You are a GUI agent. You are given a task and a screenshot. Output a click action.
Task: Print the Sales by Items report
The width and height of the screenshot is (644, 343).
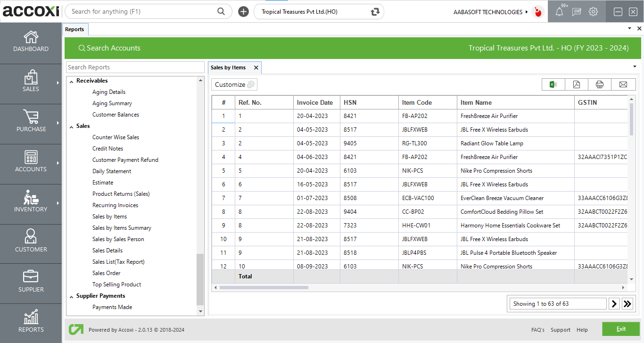[x=599, y=84]
